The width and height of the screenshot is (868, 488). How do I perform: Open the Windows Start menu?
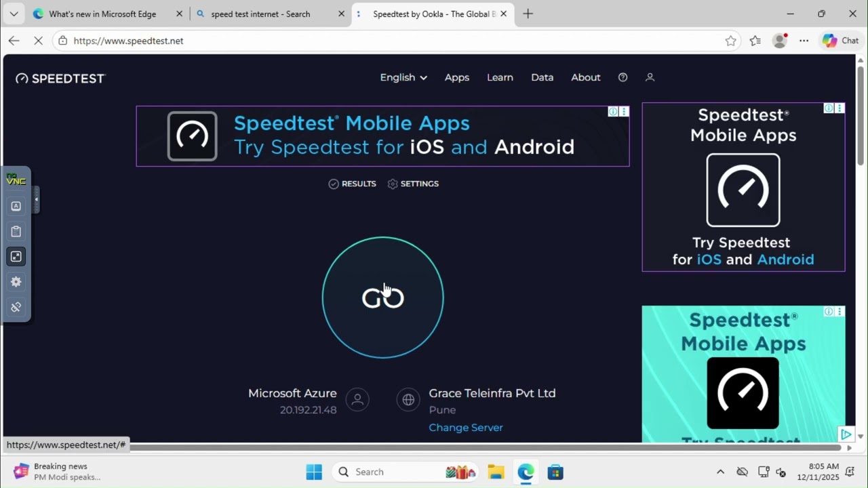click(314, 472)
